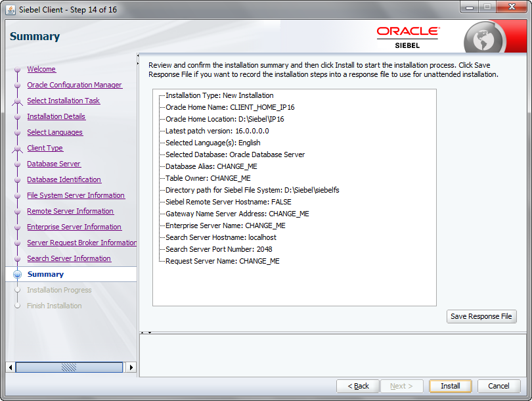Select 'Latest patch version: 16.0.0.0.0' row

(x=217, y=131)
